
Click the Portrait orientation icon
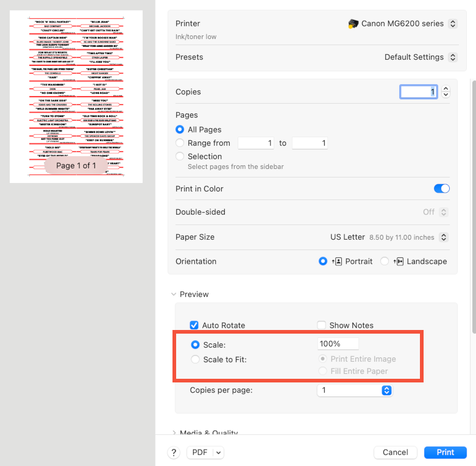[x=337, y=261]
